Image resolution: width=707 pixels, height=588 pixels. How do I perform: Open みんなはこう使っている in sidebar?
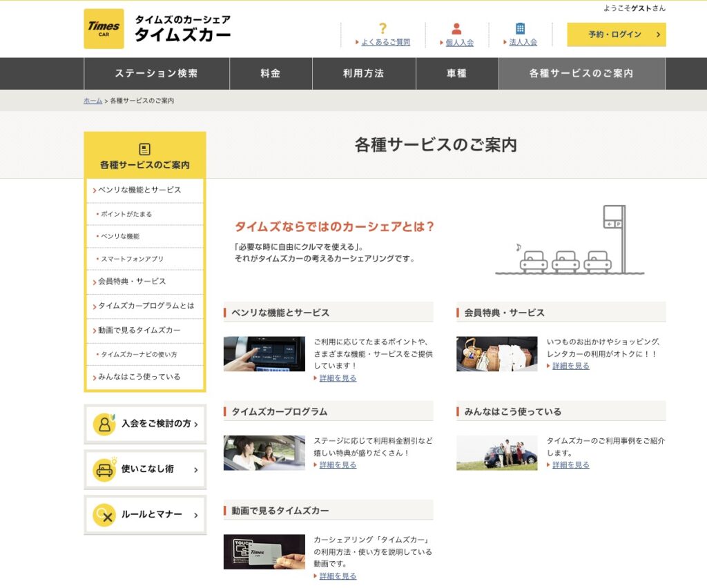click(x=145, y=377)
